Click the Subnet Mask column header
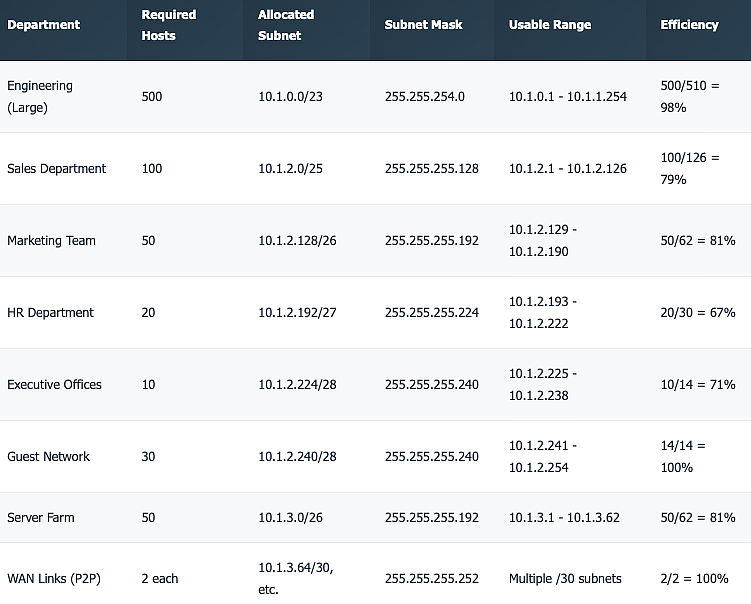751x604 pixels. [x=423, y=25]
